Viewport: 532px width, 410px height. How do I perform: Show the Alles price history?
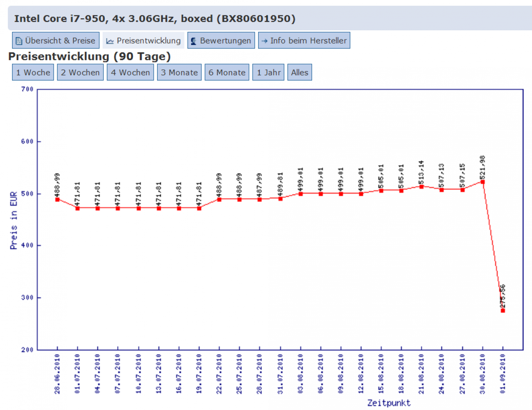coord(300,72)
